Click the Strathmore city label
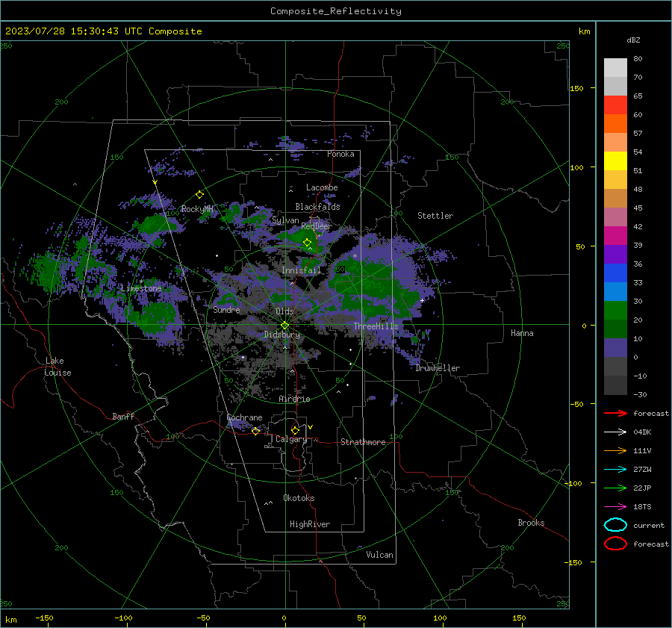The image size is (672, 628). (x=363, y=442)
